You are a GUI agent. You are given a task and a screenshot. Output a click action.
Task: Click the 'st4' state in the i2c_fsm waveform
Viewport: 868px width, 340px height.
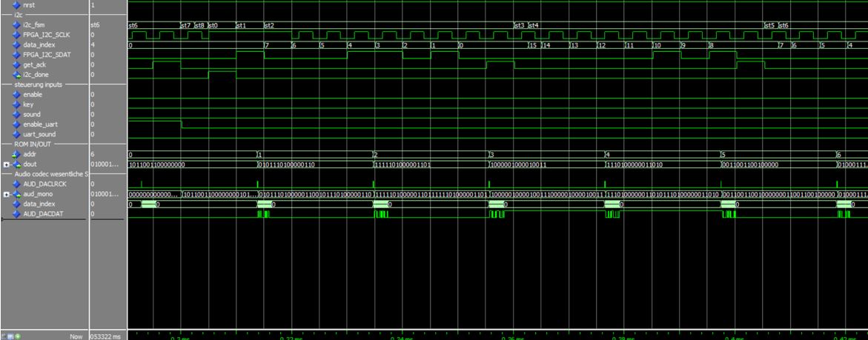tap(534, 25)
